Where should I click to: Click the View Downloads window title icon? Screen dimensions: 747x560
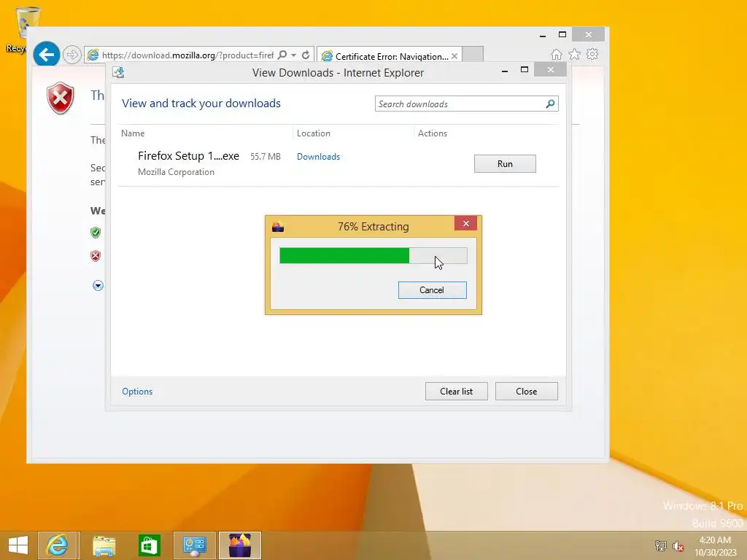[x=118, y=72]
